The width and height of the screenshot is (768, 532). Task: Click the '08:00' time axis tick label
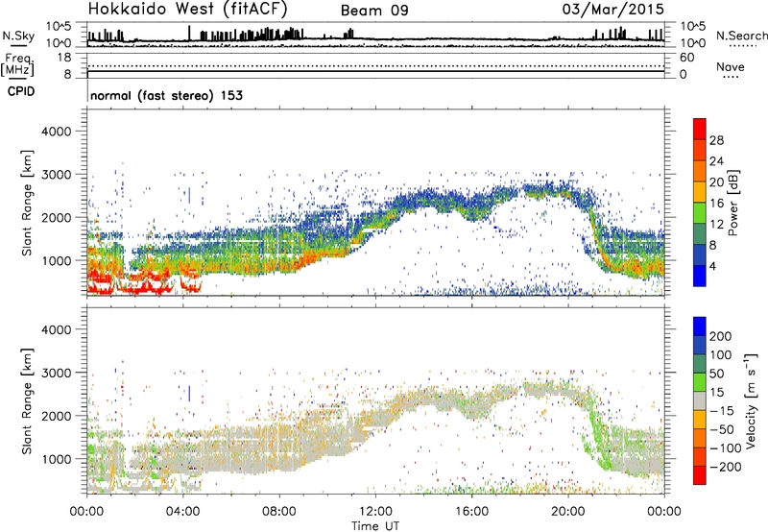[x=279, y=512]
